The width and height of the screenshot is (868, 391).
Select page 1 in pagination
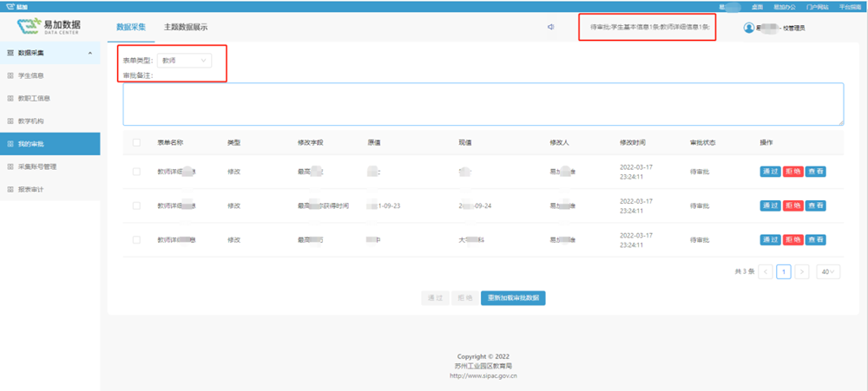point(784,271)
